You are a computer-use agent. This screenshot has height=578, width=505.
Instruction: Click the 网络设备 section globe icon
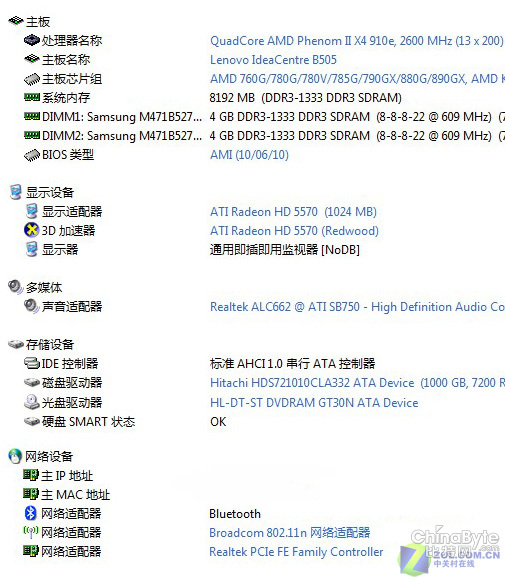(15, 456)
